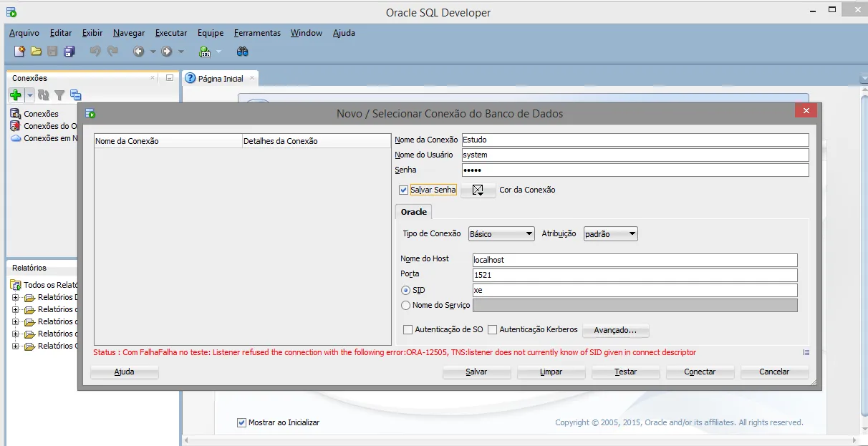Viewport: 868px width, 446px height.
Task: Click the binoculars Find DB Object icon
Action: coord(243,52)
